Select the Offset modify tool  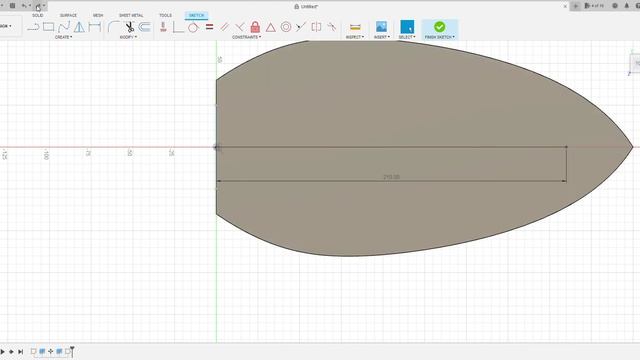144,27
